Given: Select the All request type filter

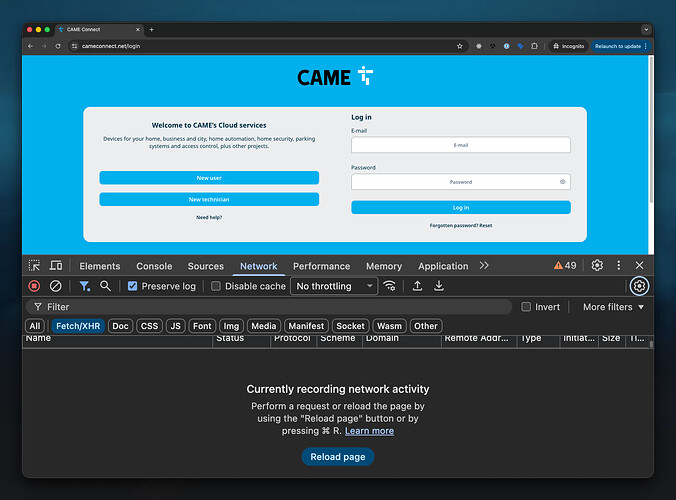Looking at the screenshot, I should click(35, 326).
